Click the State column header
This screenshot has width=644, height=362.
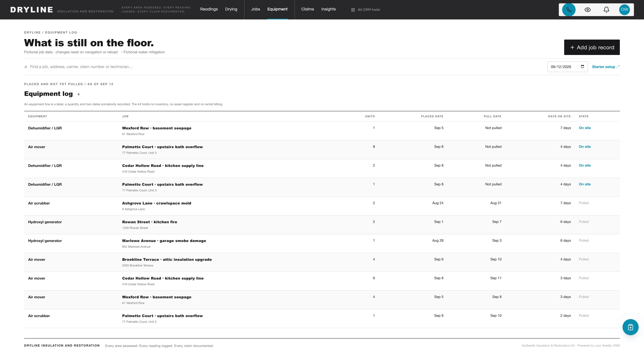(583, 116)
